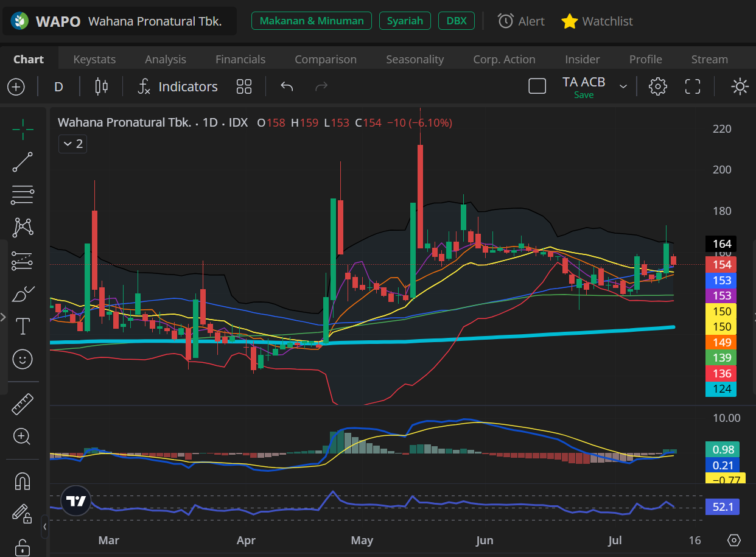Add symbol to compare with plus icon
Screen dimensions: 756x557
point(16,86)
